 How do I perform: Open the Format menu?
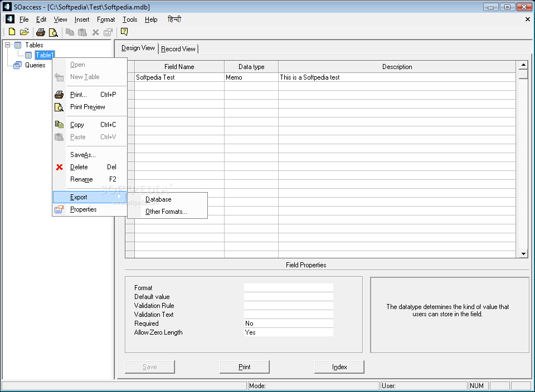tap(106, 19)
